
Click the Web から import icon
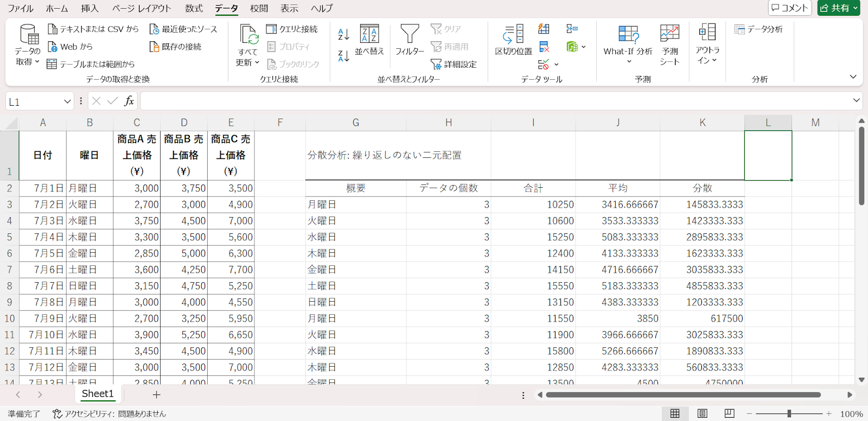coord(53,47)
